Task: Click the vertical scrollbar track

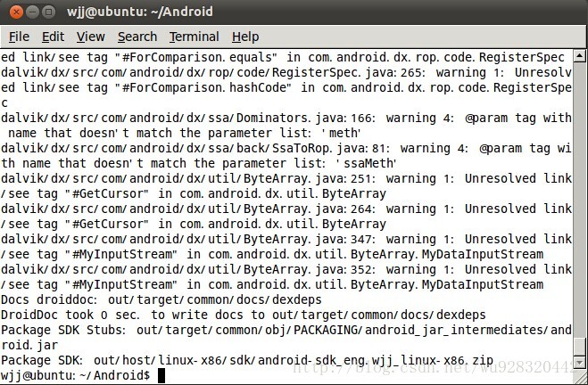Action: click(580, 196)
